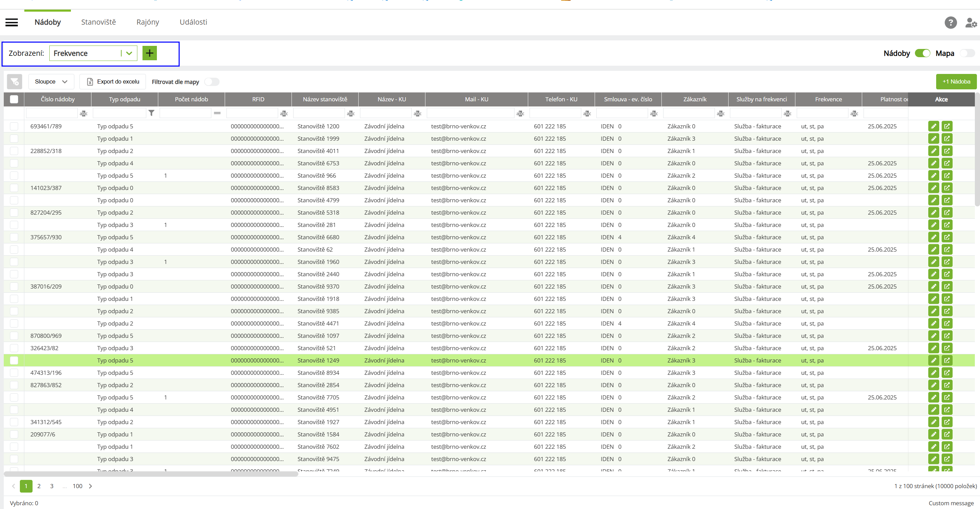The width and height of the screenshot is (980, 509).
Task: Click the +1 Nádoba button
Action: point(955,82)
